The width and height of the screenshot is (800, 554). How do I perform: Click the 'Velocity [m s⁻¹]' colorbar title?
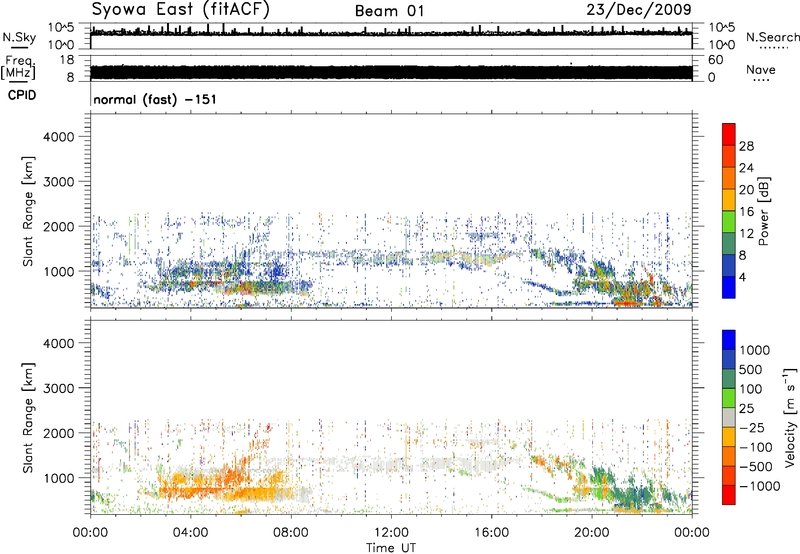(x=790, y=417)
